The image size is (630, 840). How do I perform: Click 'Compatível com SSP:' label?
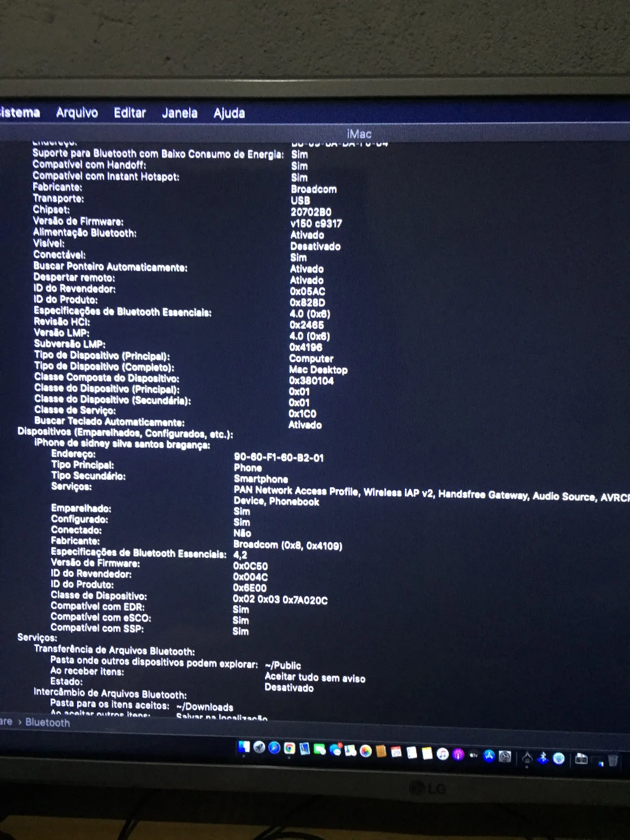pos(97,628)
